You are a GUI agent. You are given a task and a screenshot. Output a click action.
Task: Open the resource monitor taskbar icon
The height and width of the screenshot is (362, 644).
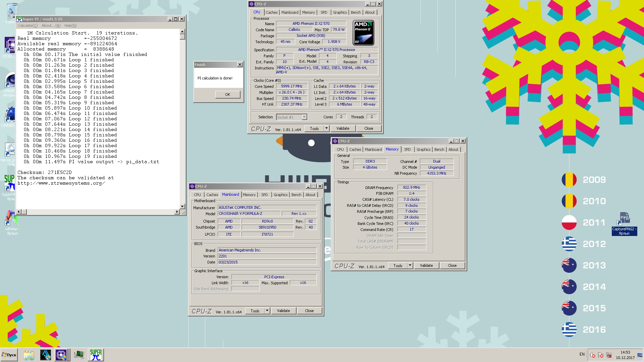point(79,355)
